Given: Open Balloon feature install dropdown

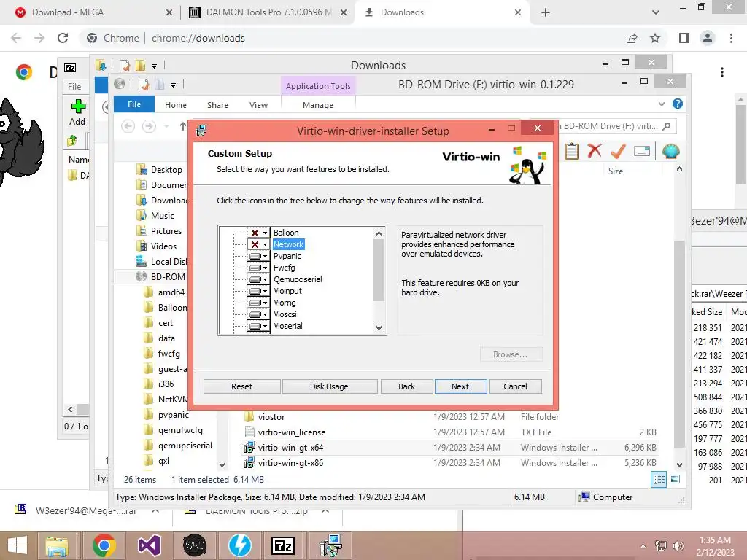Looking at the screenshot, I should point(259,233).
